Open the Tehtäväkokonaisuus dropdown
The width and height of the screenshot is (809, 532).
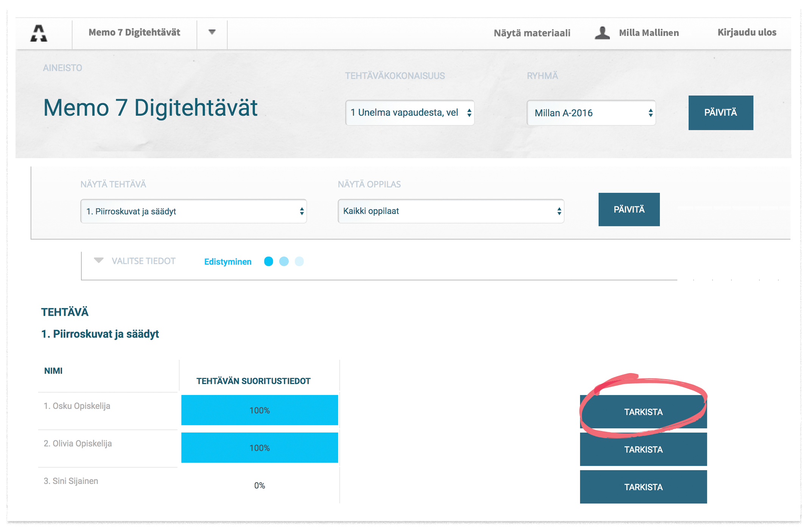tap(410, 113)
